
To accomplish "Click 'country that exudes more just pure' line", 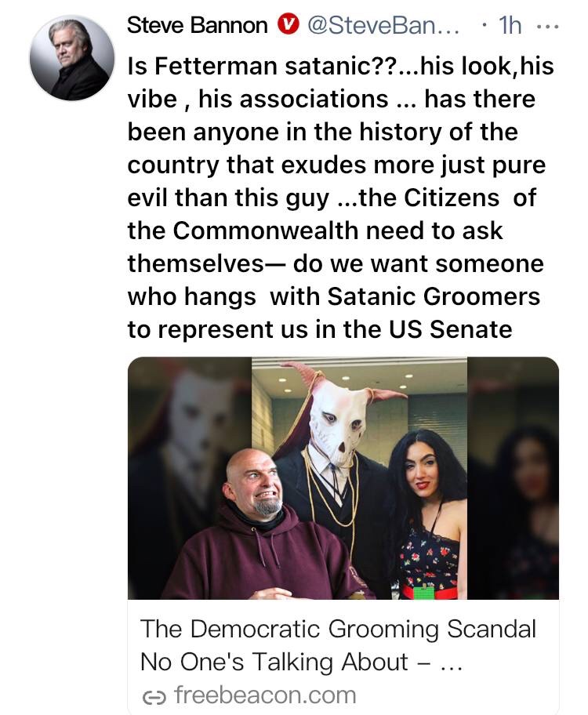I will pos(336,165).
